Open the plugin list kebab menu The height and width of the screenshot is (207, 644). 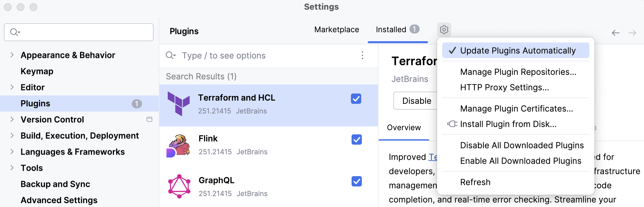pyautogui.click(x=362, y=55)
